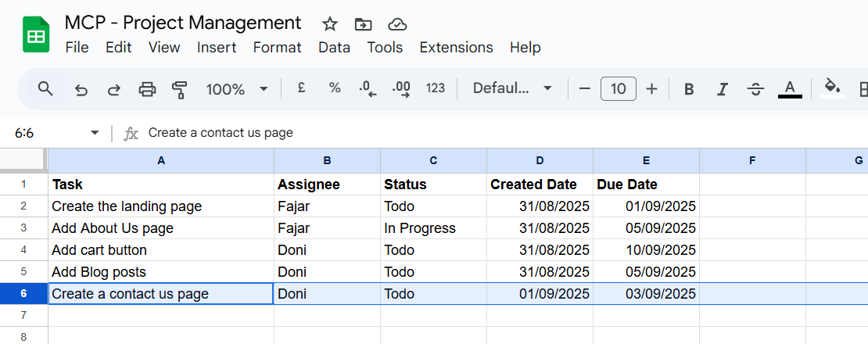Select cell containing In Progress status
This screenshot has height=344, width=868.
pyautogui.click(x=433, y=228)
